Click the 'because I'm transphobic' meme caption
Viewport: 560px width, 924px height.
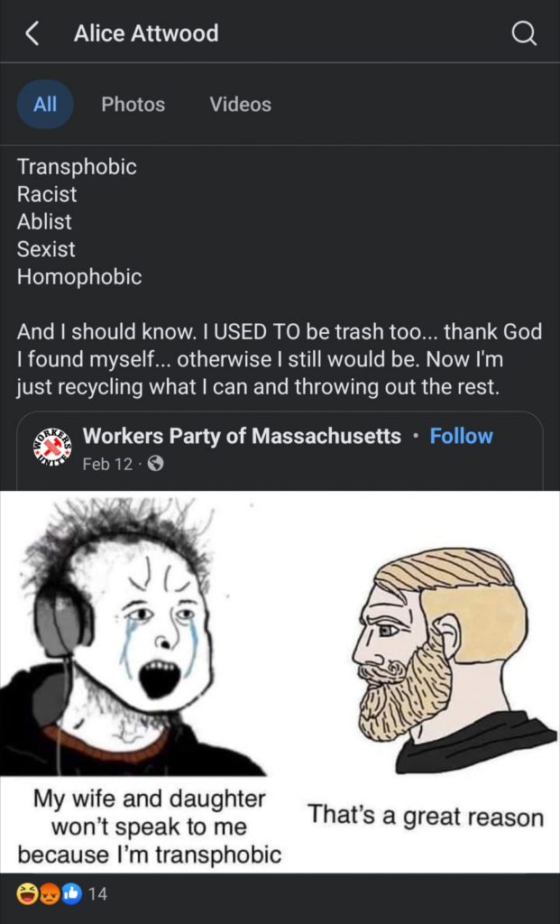150,855
